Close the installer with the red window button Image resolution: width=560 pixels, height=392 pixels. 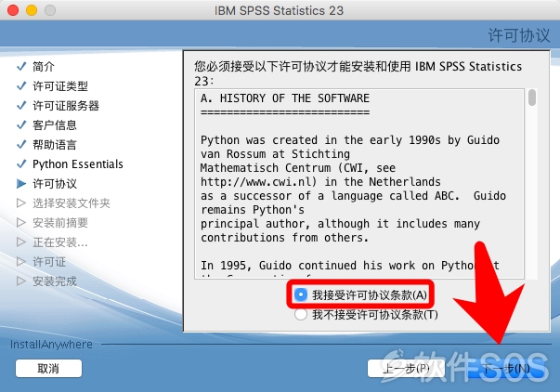coord(13,10)
